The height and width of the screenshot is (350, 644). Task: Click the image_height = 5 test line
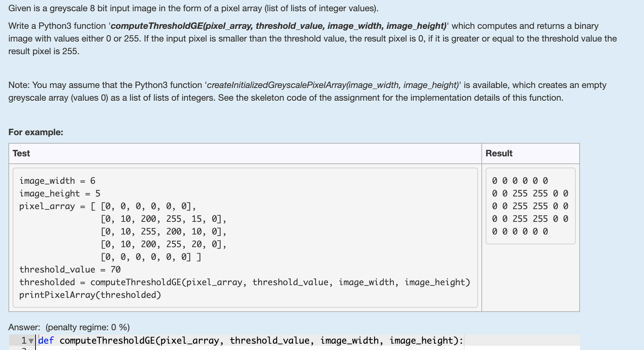click(x=60, y=193)
